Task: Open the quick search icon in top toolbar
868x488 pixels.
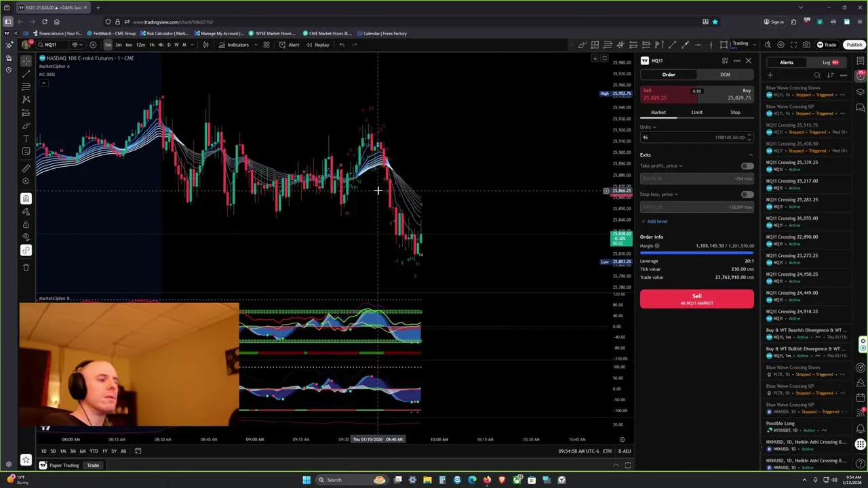Action: click(x=768, y=45)
